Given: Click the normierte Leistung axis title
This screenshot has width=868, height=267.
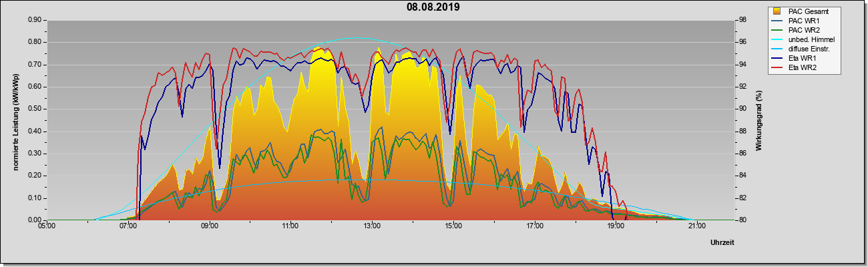Looking at the screenshot, I should click(x=15, y=119).
